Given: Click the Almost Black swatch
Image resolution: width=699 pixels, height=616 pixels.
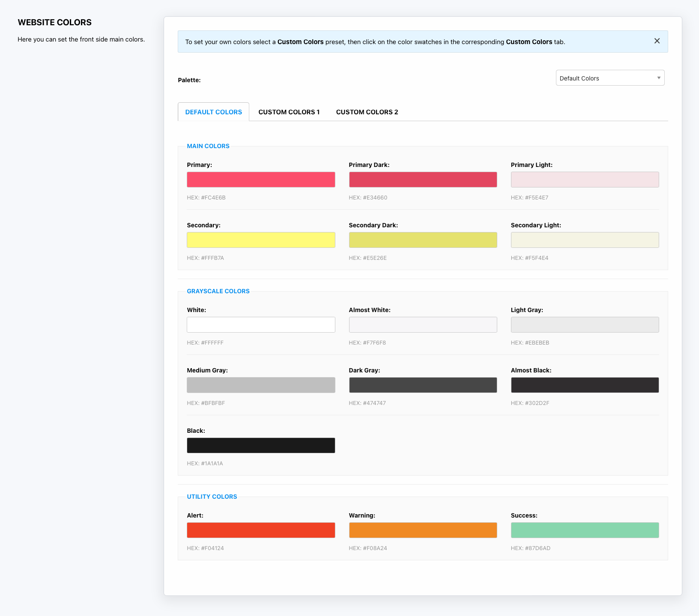Looking at the screenshot, I should (x=585, y=385).
